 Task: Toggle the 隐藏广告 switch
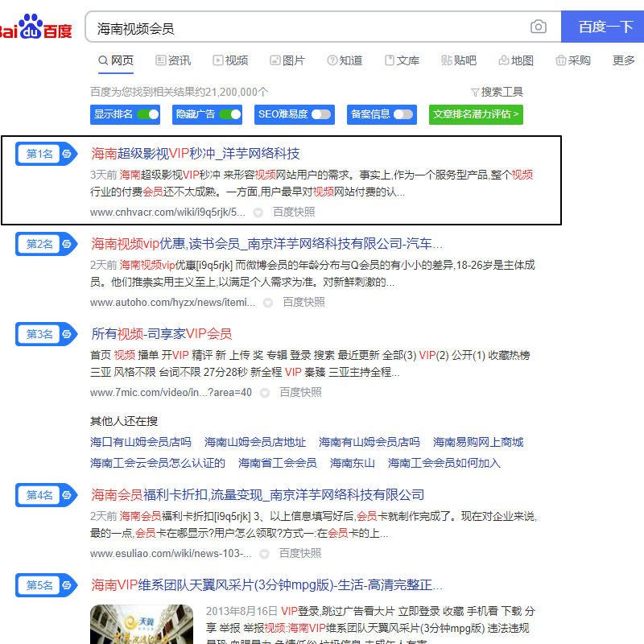[x=230, y=114]
